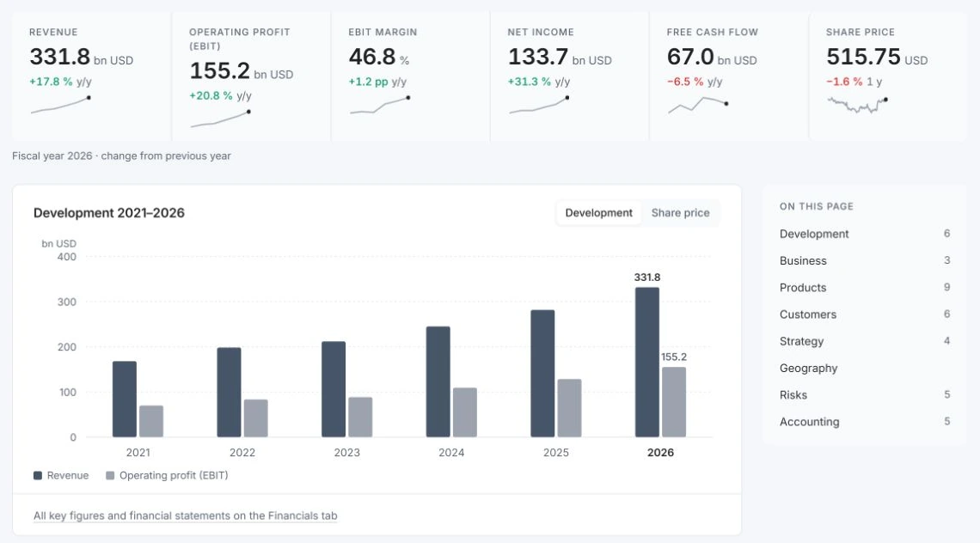Screen dimensions: 980x543
Task: Select the Development chart tab
Action: (x=599, y=213)
